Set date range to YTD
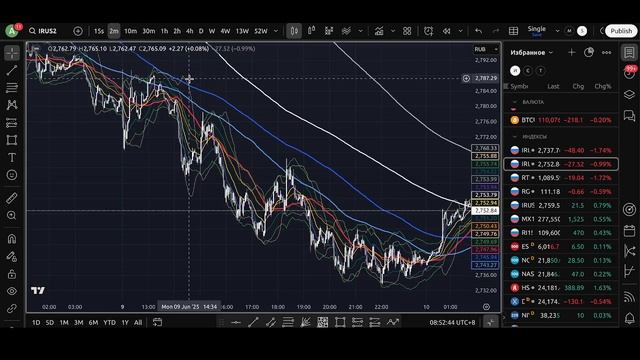Image resolution: width=640 pixels, height=360 pixels. pos(109,322)
